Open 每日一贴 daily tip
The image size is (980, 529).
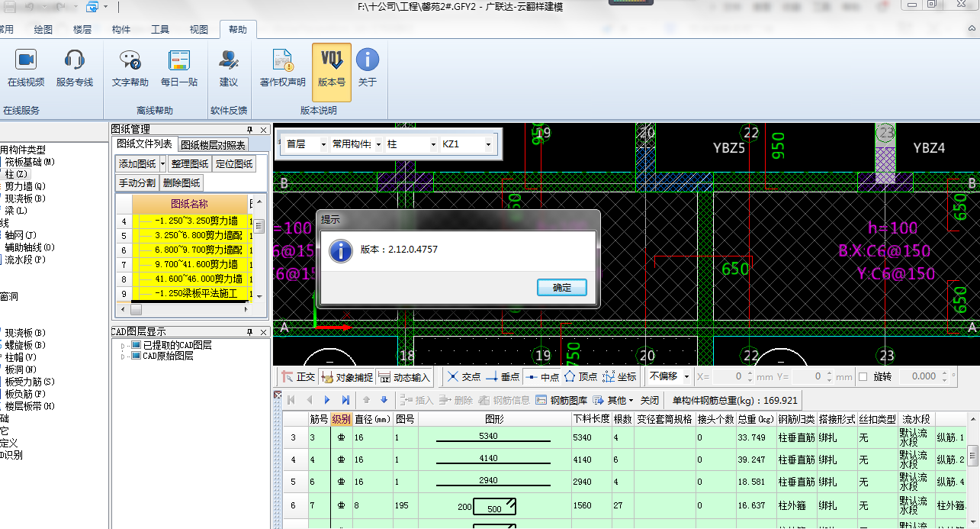coord(179,69)
